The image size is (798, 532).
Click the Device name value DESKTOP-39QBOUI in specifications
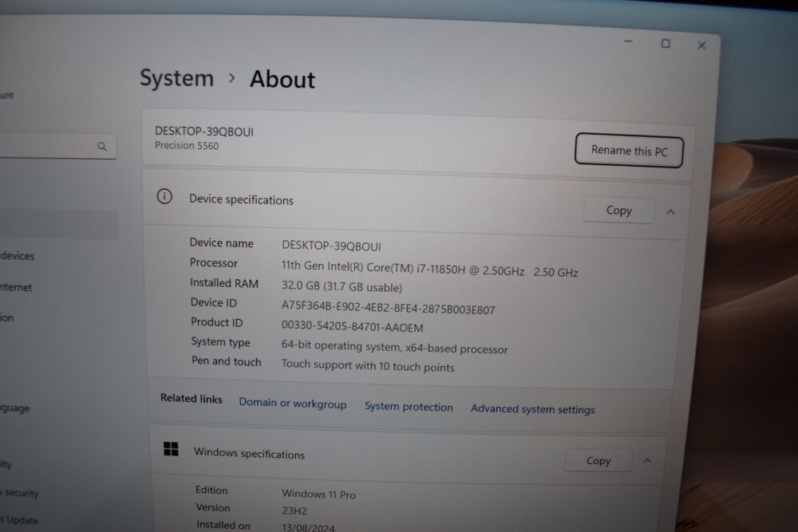click(x=331, y=246)
